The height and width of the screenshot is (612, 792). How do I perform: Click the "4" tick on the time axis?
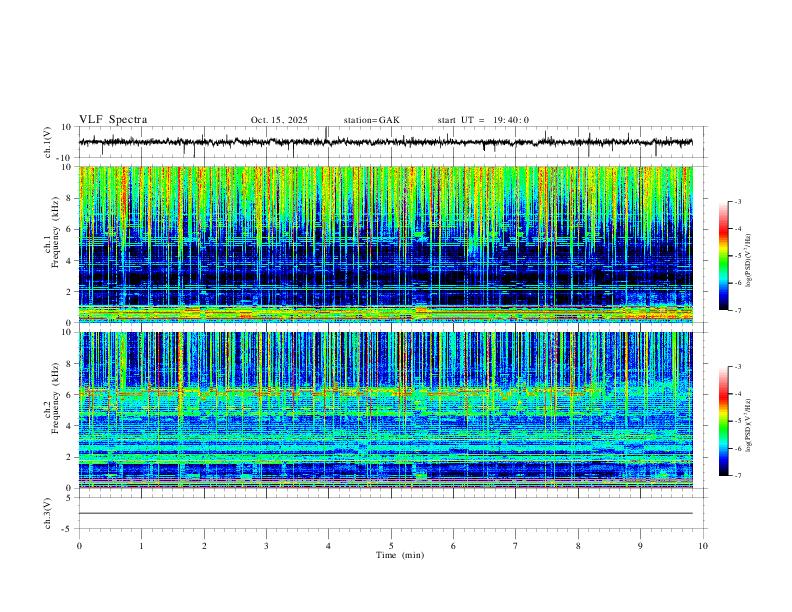[328, 546]
